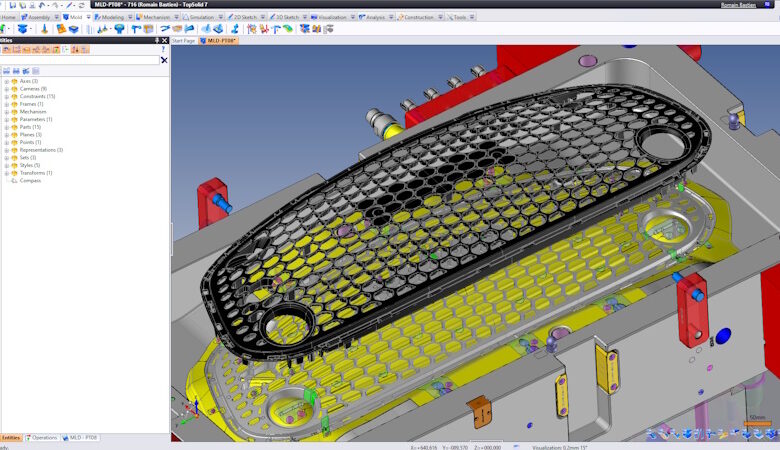Pin the Entities panel

pyautogui.click(x=157, y=40)
